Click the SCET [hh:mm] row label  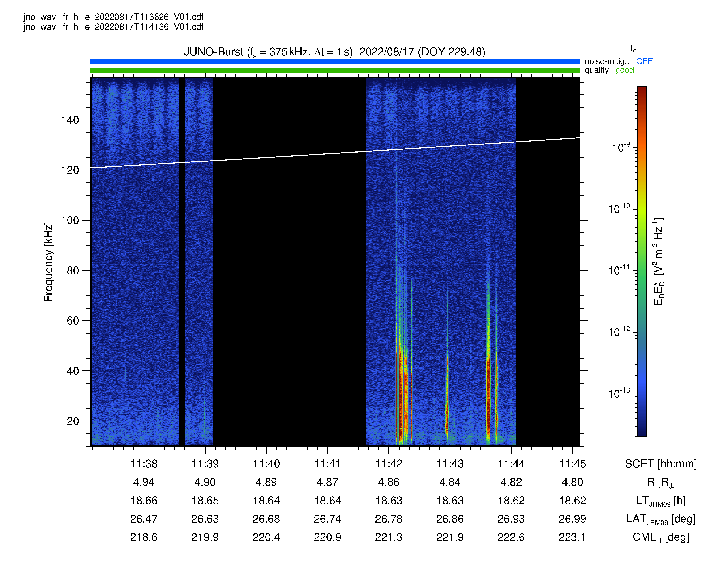point(661,464)
